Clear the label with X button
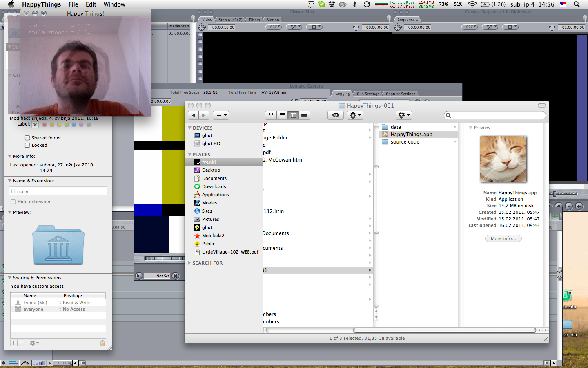Viewport: 588px width, 368px height. [x=35, y=125]
